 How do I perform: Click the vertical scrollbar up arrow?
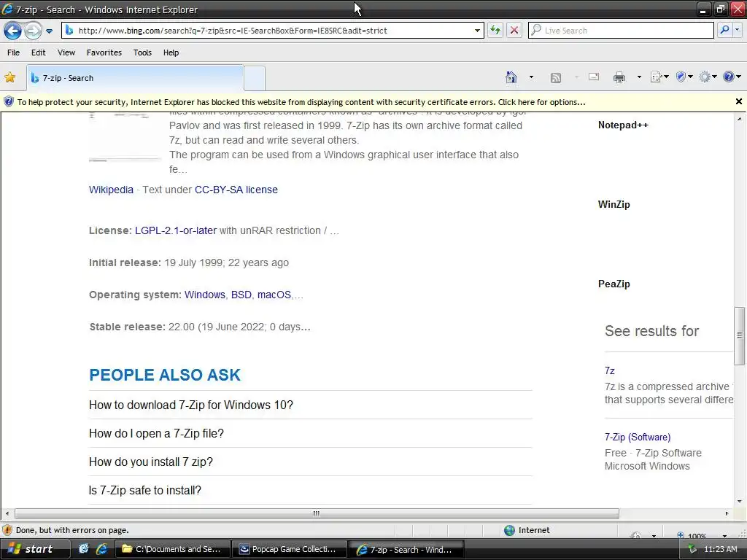[x=740, y=119]
